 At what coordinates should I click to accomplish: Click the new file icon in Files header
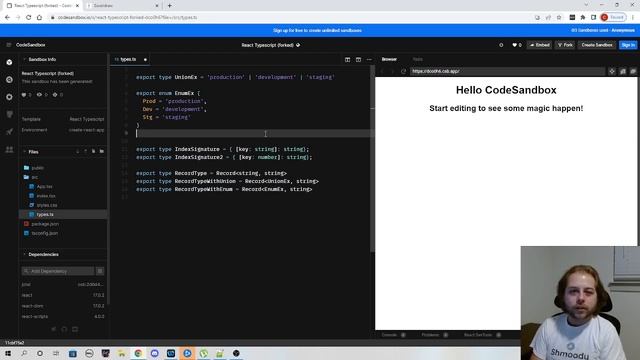(x=93, y=151)
